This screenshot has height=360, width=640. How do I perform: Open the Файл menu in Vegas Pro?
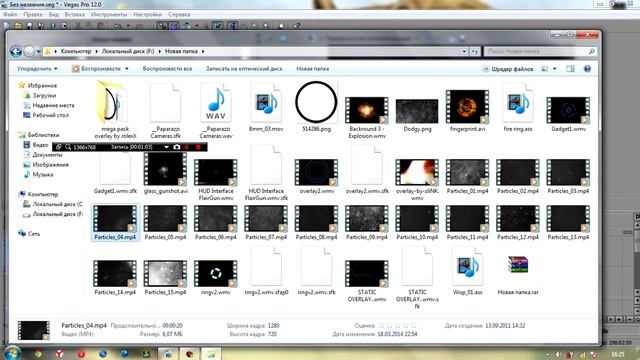pyautogui.click(x=10, y=14)
